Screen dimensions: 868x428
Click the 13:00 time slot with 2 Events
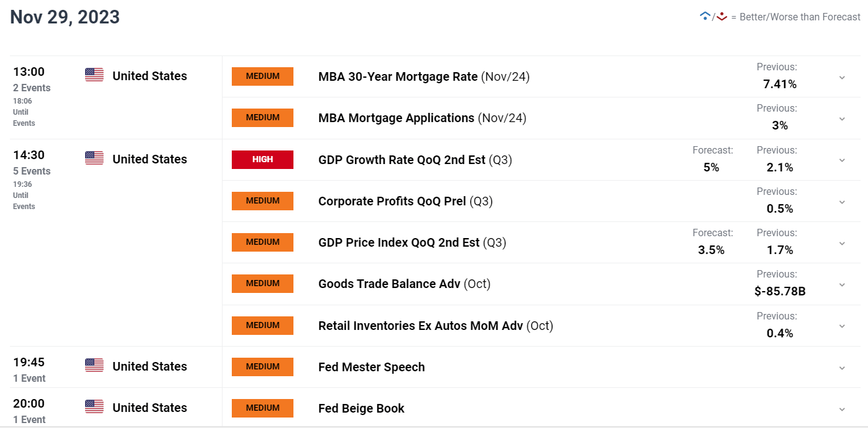(32, 79)
